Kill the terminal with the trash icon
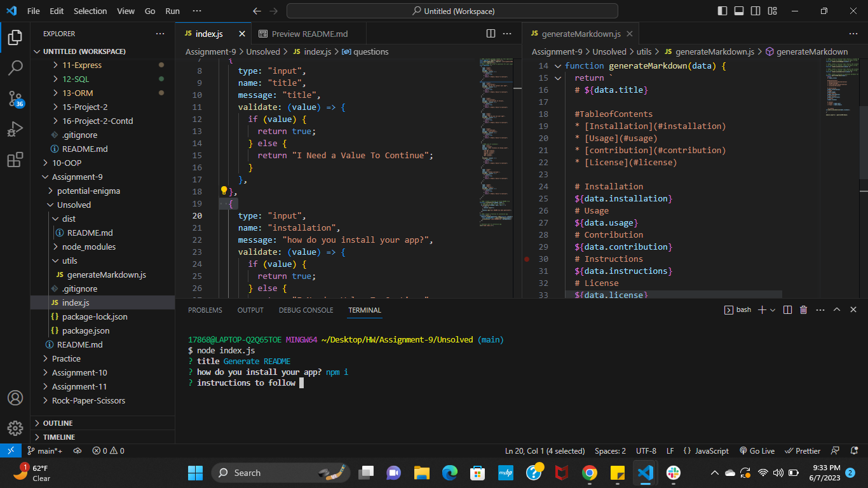 [x=803, y=309]
